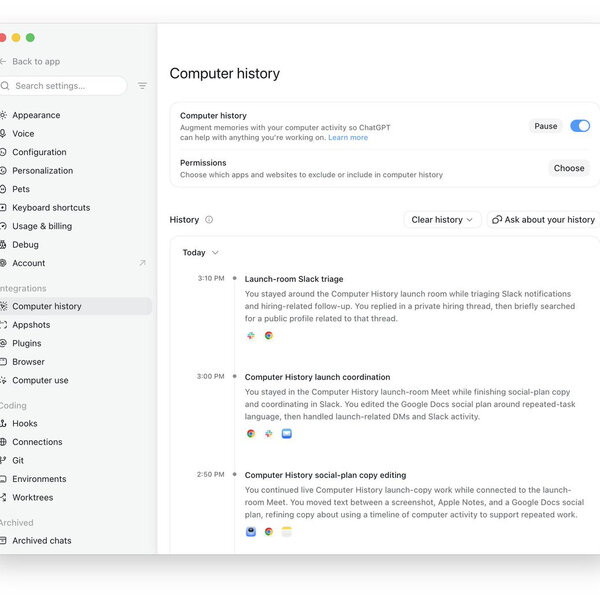Open Hooks settings
Screen dimensions: 600x600
pos(24,424)
